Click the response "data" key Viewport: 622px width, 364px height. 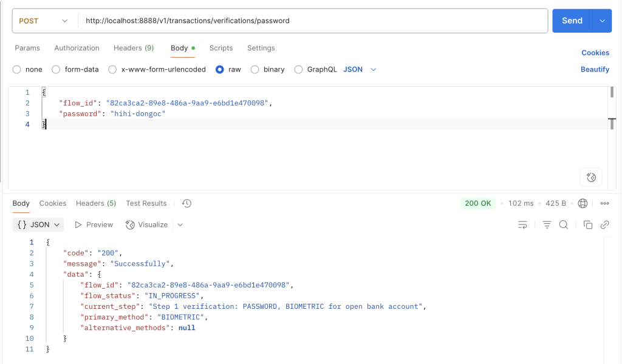click(76, 274)
